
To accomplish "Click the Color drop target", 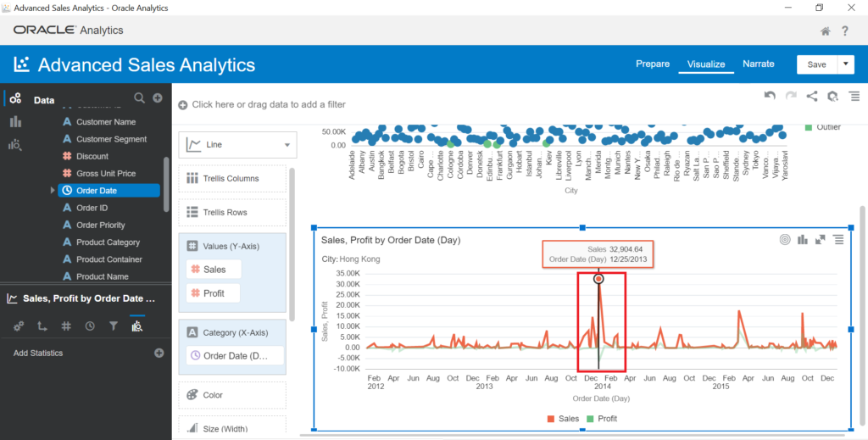I will (x=232, y=395).
